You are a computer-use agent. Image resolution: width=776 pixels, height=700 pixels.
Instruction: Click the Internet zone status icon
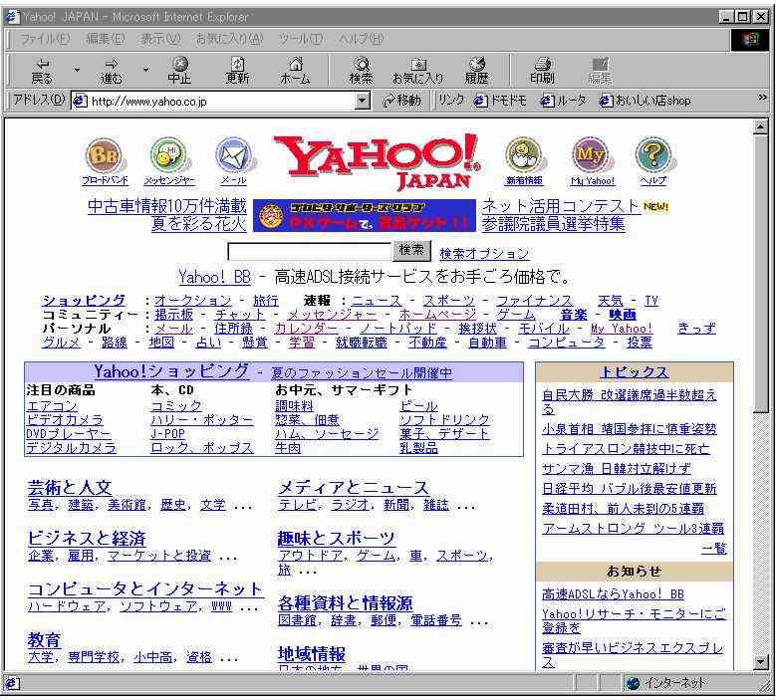pos(633,683)
